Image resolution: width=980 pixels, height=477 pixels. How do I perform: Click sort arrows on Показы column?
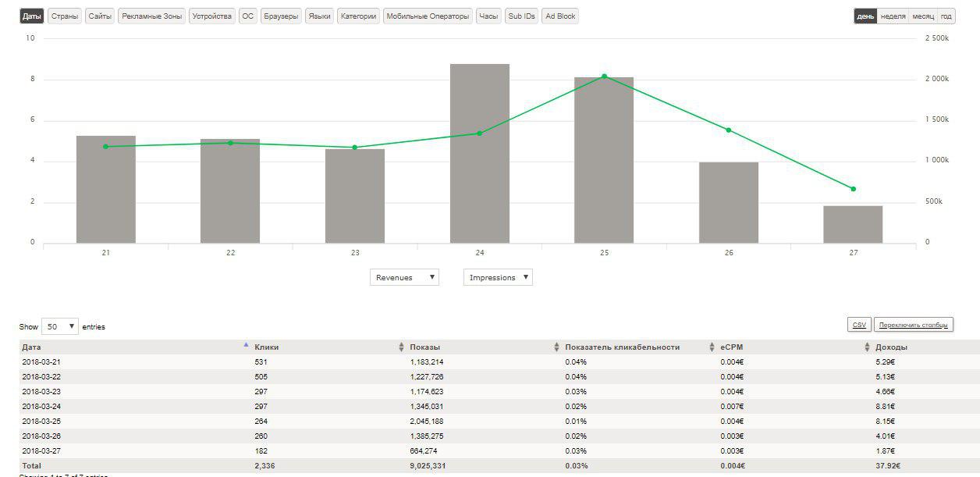pos(556,347)
